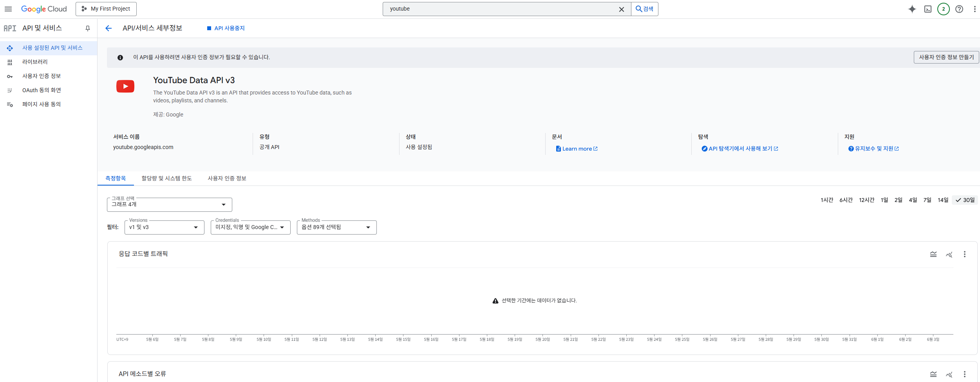Select the 6시간 time range
Screen dimensions: 980x382
tap(846, 200)
